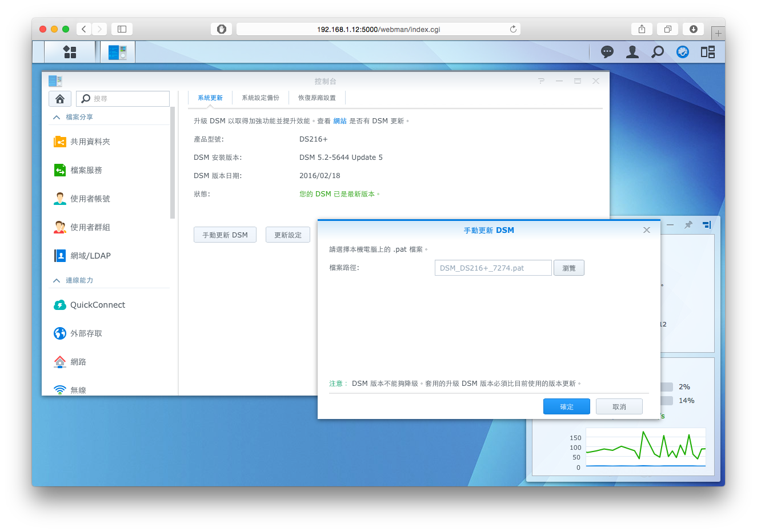
Task: Open the notifications speech bubble icon
Action: 607,52
